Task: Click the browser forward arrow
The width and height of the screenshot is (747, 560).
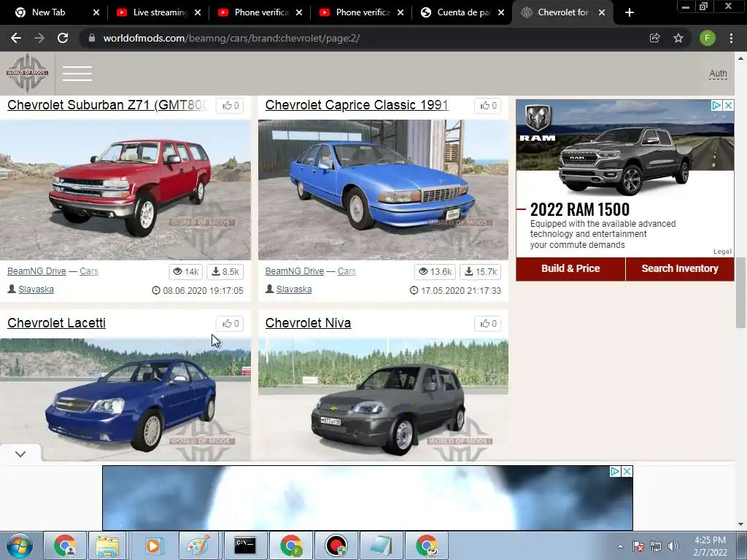Action: pos(39,38)
